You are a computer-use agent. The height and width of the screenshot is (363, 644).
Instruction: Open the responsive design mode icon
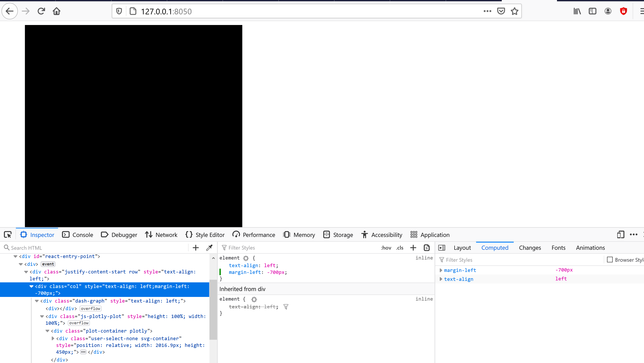point(621,235)
